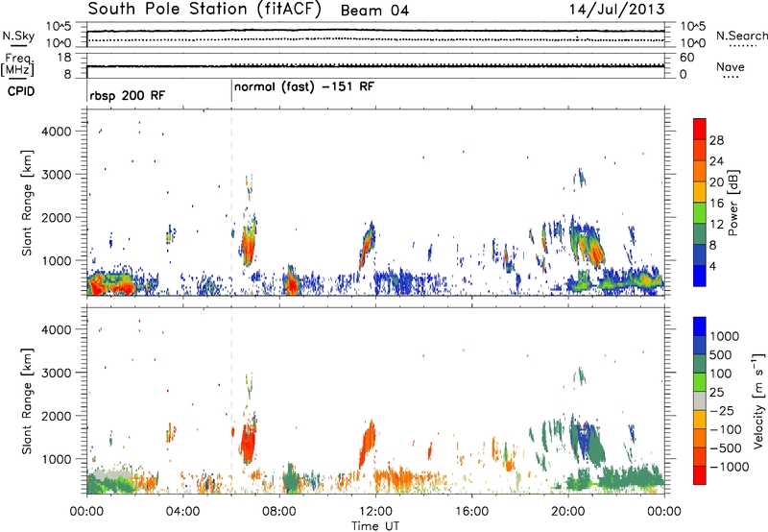Click the power echo streak near 11:40 UT
This screenshot has height=532, width=768.
367,245
